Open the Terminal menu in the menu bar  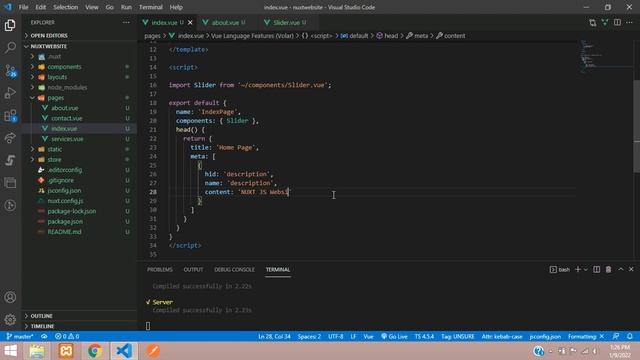(x=151, y=7)
